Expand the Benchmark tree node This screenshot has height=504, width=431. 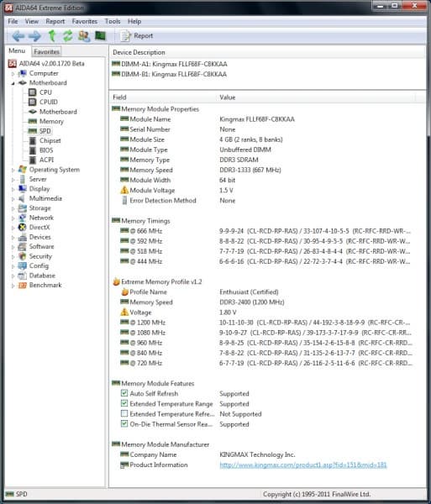click(x=13, y=286)
